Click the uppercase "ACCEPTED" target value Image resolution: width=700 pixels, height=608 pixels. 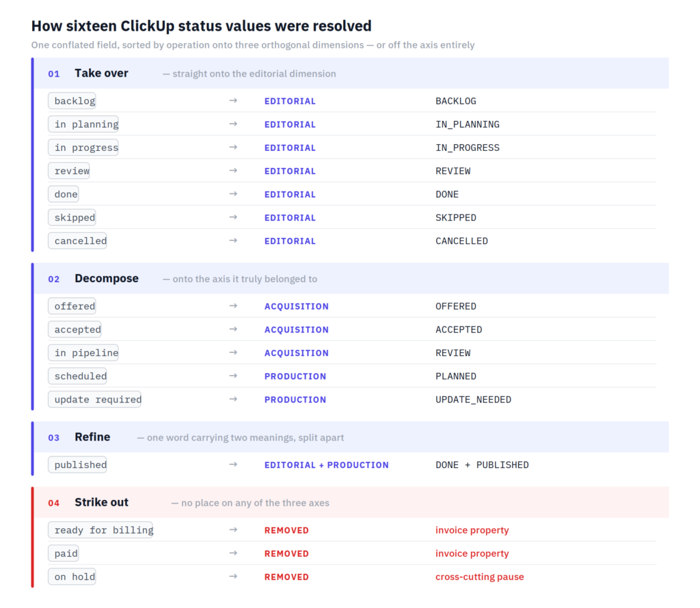pos(459,330)
